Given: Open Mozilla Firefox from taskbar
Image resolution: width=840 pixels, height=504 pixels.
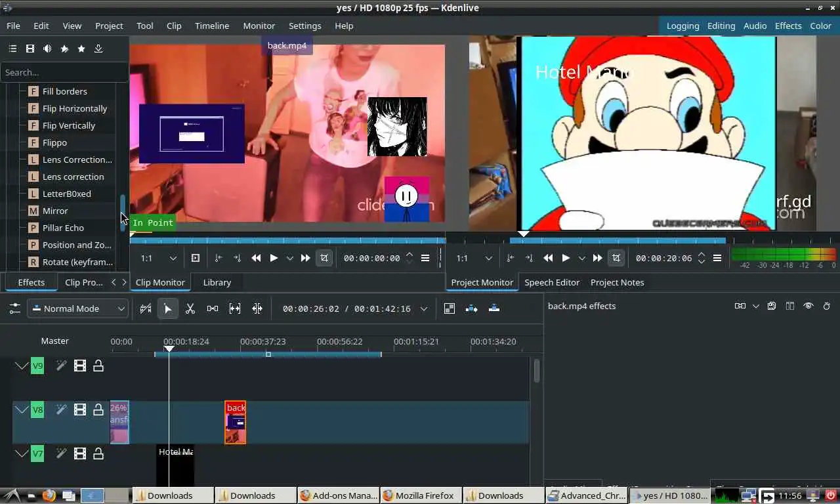Looking at the screenshot, I should point(420,495).
